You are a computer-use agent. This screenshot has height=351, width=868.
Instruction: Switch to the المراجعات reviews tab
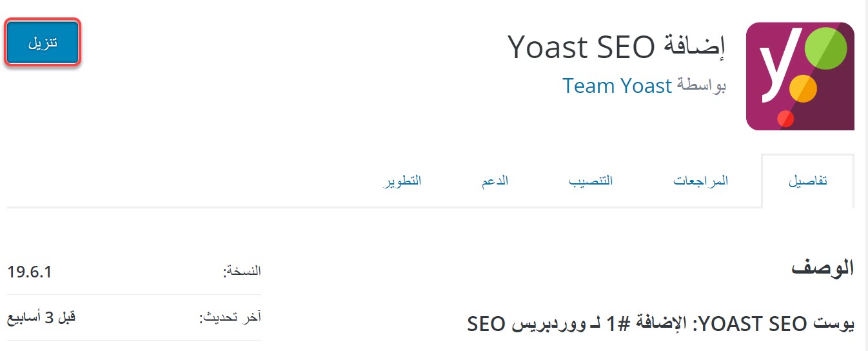(700, 181)
